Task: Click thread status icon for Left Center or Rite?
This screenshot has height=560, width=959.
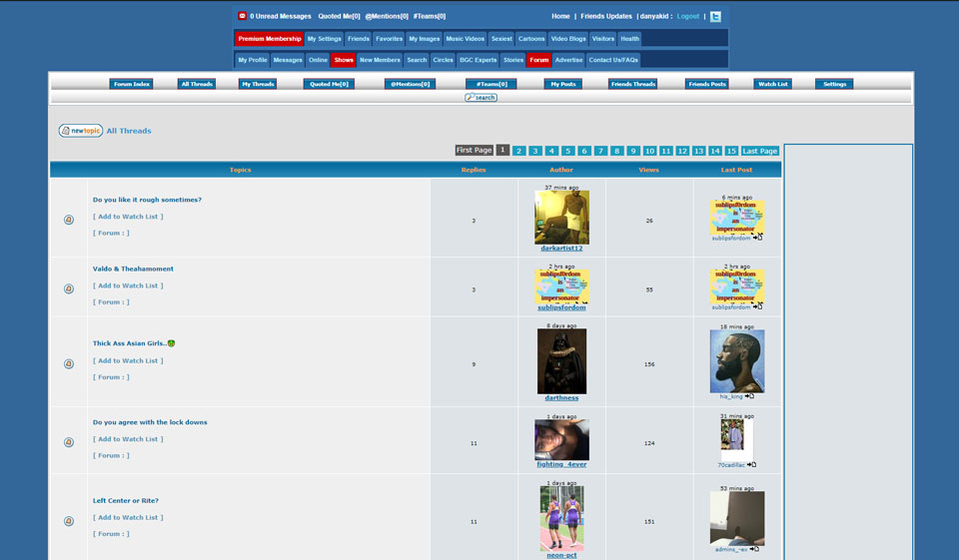Action: [69, 521]
